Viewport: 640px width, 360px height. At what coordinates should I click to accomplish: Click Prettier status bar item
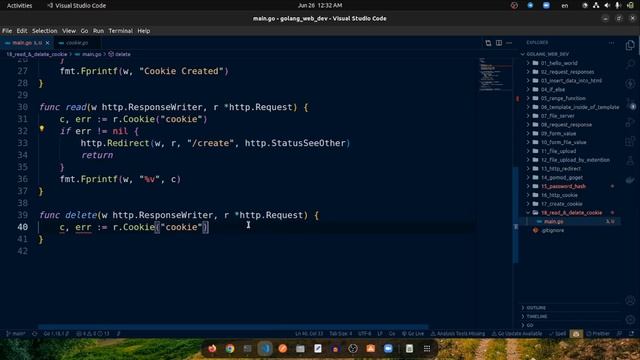[598, 333]
